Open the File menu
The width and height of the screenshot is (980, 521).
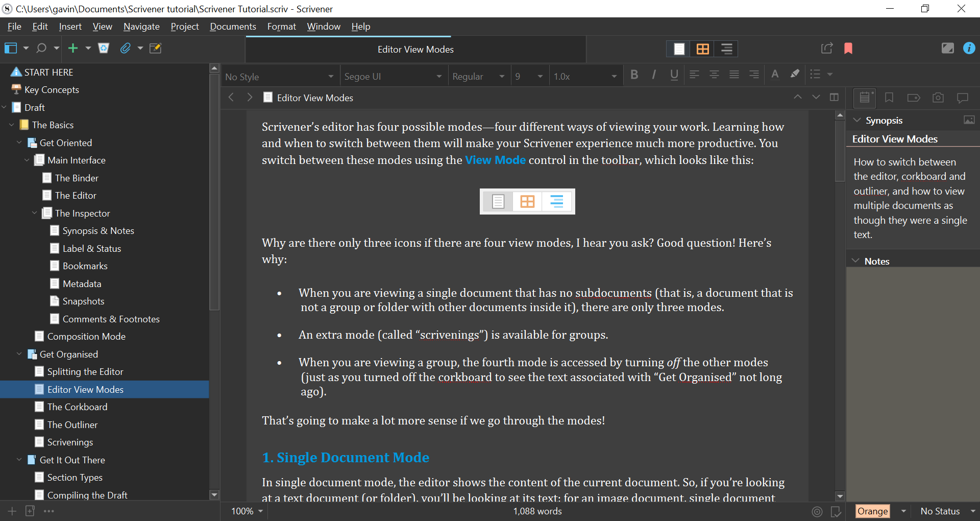(x=14, y=27)
